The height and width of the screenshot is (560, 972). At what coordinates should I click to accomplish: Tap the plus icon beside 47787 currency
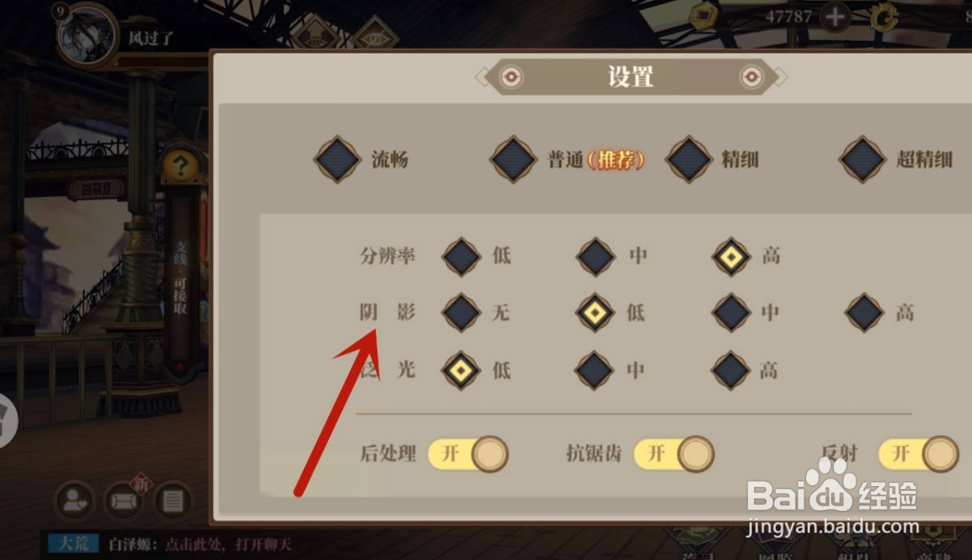pos(835,17)
